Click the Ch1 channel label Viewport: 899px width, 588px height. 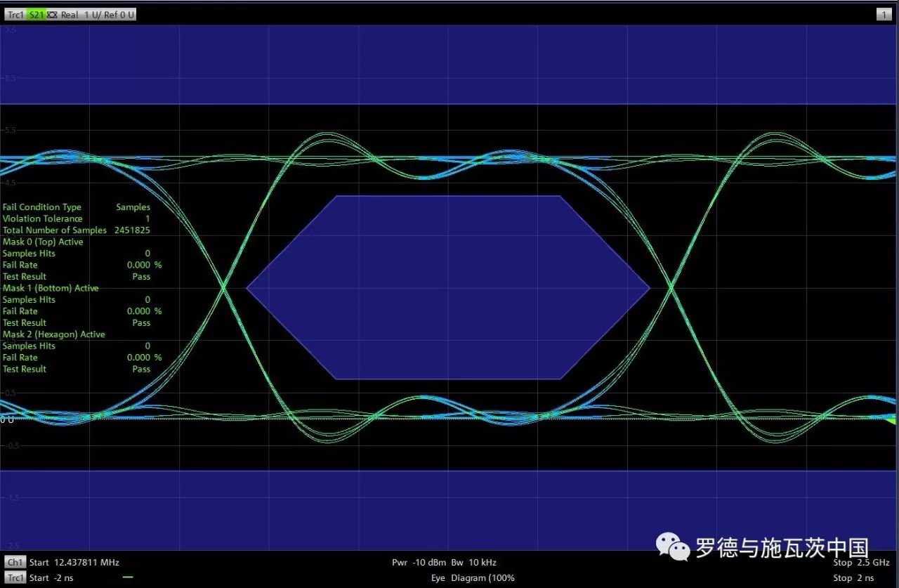[x=14, y=563]
